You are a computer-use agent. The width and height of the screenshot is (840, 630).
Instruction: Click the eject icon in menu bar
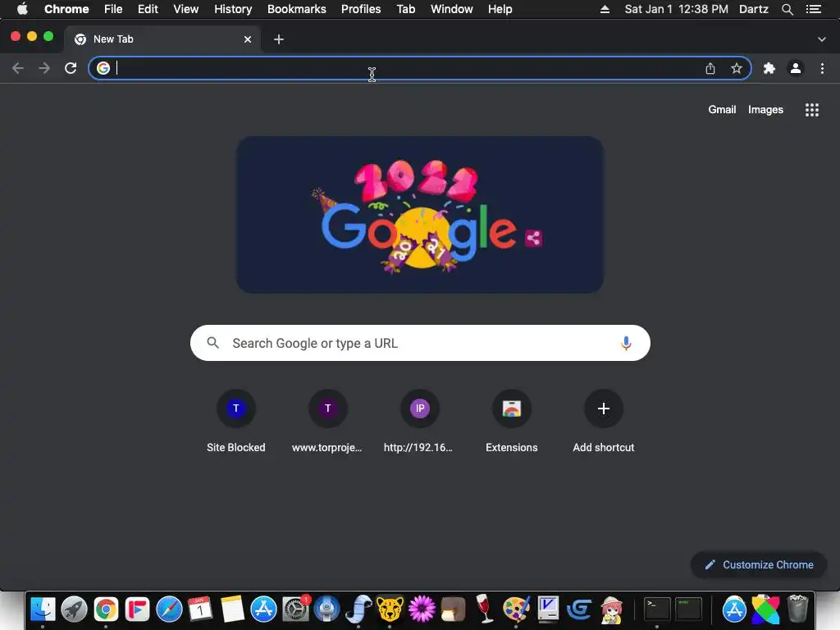point(605,9)
